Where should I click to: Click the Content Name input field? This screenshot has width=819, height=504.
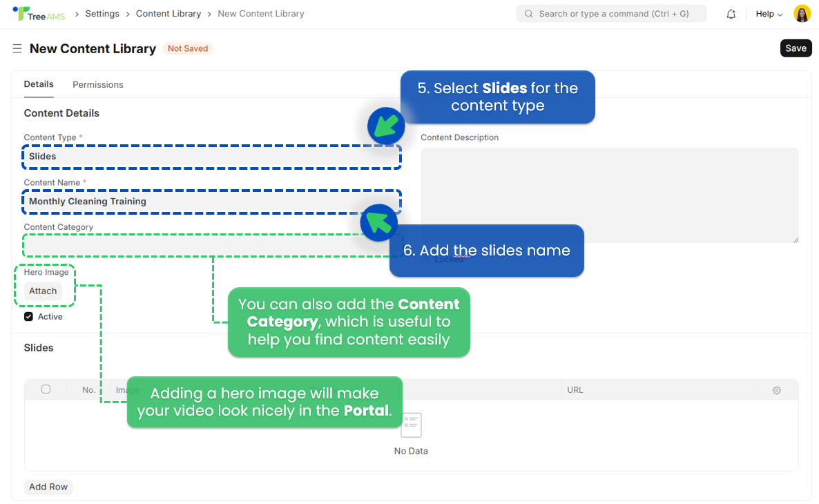coord(211,202)
